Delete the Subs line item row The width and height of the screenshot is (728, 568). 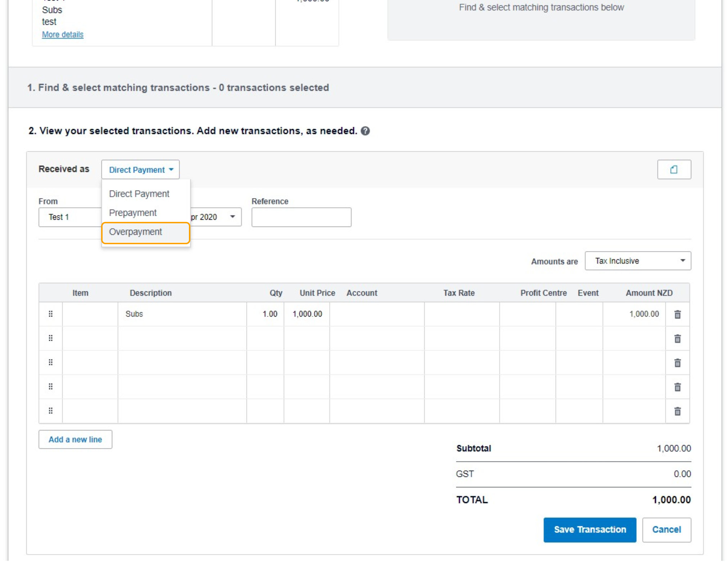(x=677, y=314)
